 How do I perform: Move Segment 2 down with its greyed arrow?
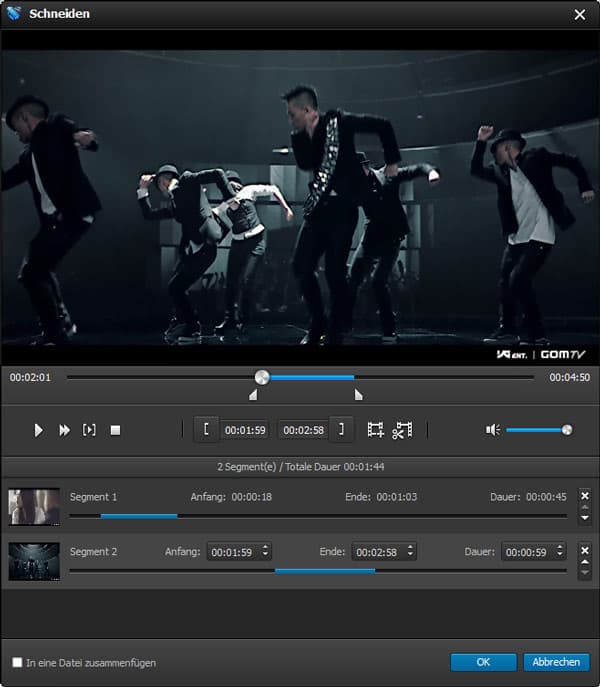585,573
